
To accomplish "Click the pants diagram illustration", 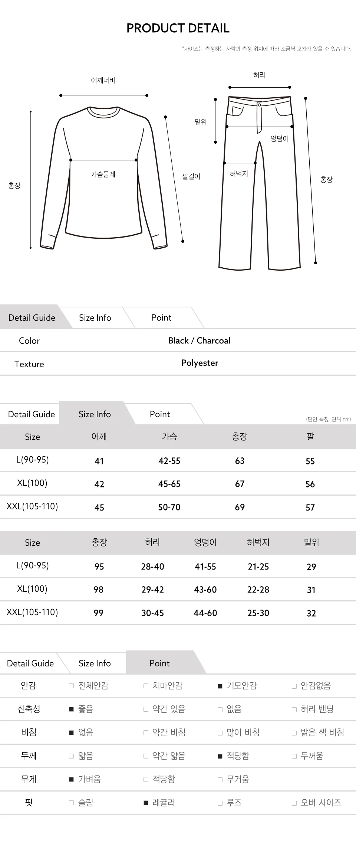I will 260,183.
